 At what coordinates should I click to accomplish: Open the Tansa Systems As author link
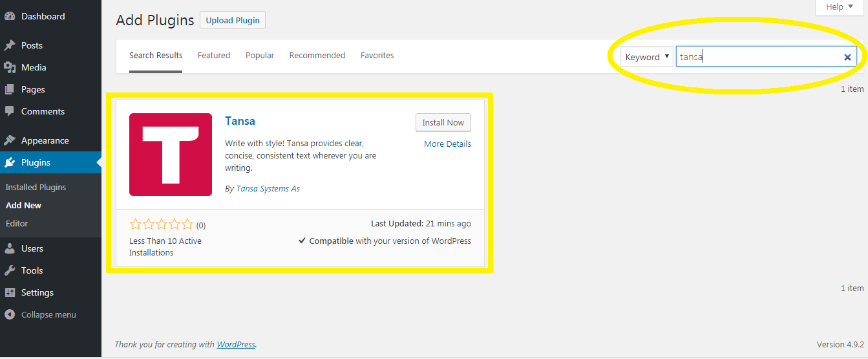(268, 189)
